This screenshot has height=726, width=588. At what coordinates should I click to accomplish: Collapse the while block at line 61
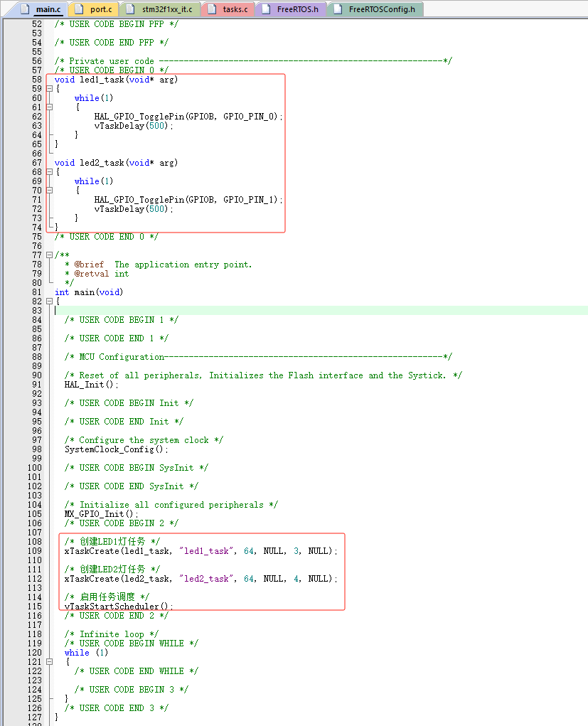[50, 107]
